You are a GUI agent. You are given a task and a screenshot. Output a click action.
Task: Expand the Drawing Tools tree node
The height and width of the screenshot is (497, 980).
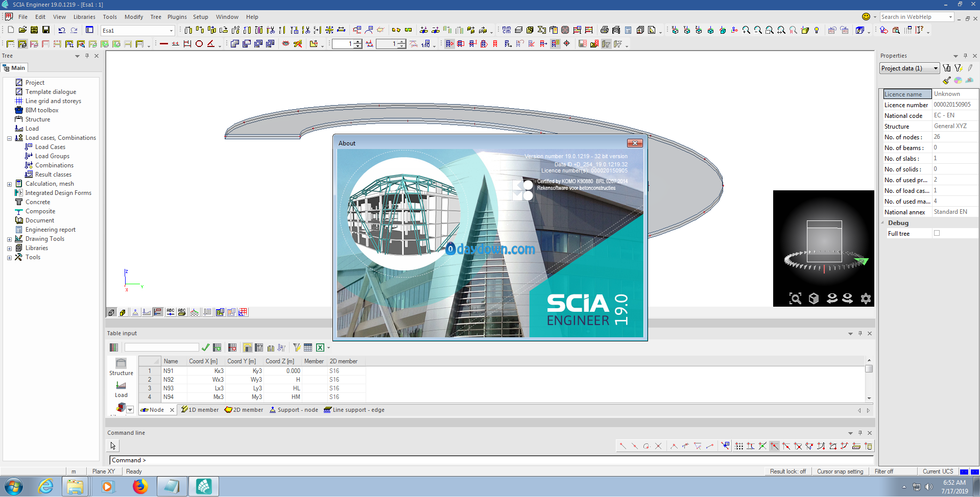(x=9, y=239)
